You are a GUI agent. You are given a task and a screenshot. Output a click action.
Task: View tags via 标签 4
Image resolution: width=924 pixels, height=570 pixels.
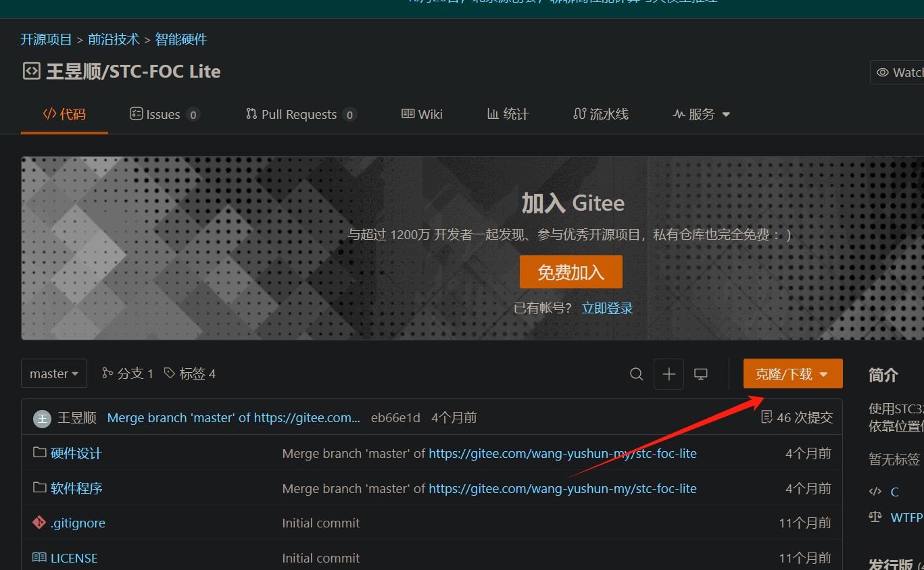[190, 373]
